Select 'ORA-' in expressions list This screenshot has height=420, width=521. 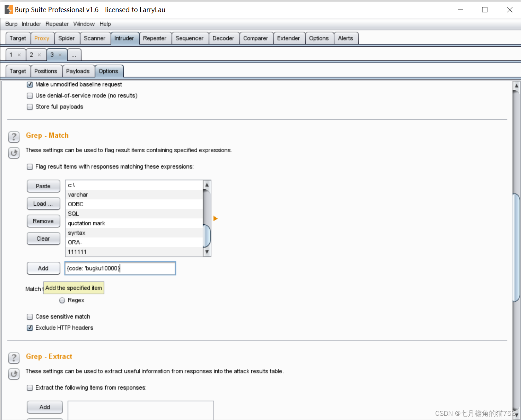[x=134, y=242]
